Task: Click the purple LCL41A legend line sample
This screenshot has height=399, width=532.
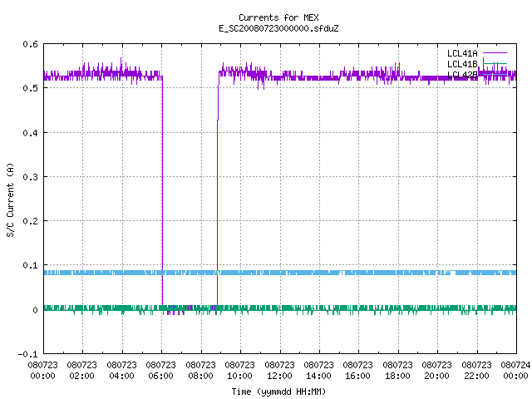Action: [x=495, y=53]
